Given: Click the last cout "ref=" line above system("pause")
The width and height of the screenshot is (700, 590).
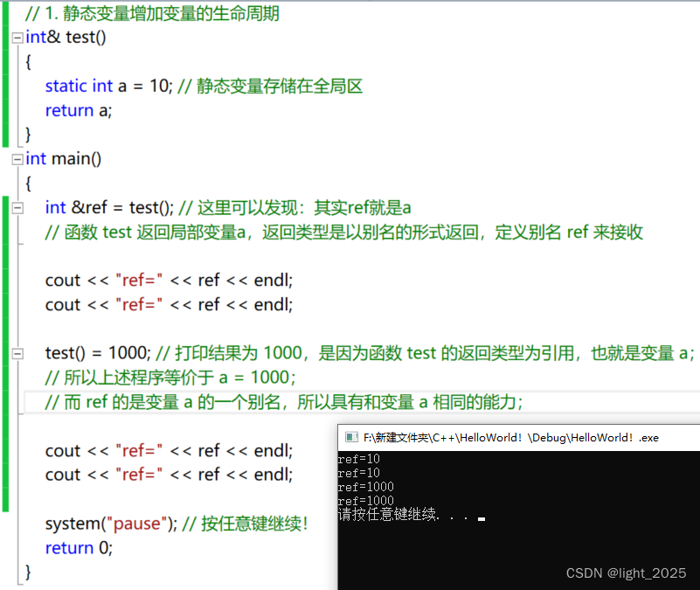Looking at the screenshot, I should [169, 475].
